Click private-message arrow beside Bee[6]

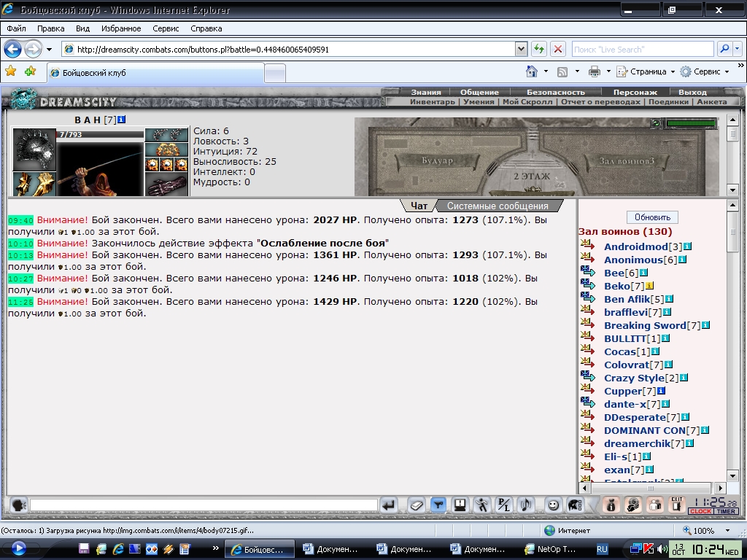[x=588, y=271]
